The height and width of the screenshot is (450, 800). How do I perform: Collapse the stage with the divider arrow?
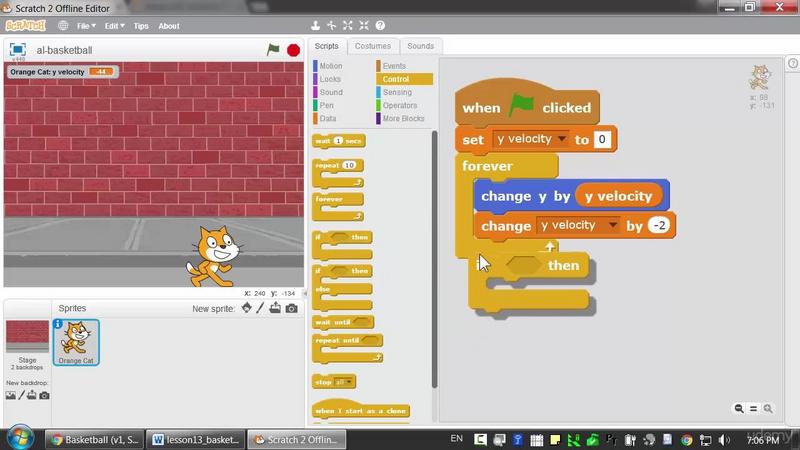click(x=305, y=294)
